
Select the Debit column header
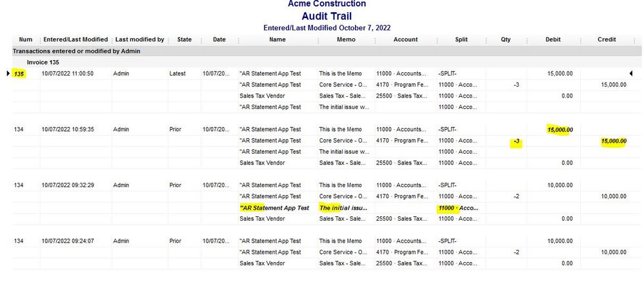pyautogui.click(x=553, y=39)
